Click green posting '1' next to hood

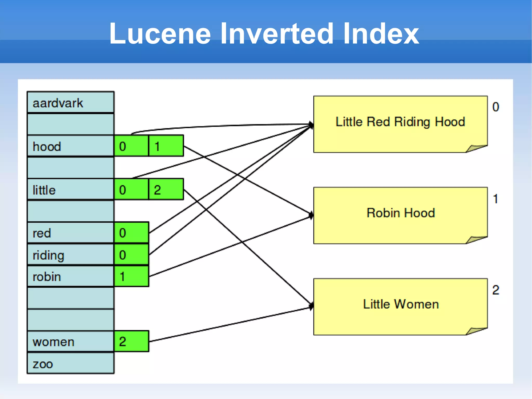[x=166, y=146]
